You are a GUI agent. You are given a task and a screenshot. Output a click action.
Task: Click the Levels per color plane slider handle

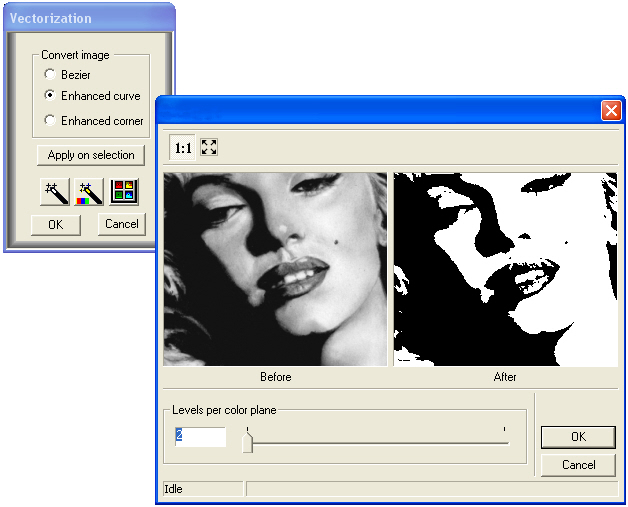tap(248, 443)
